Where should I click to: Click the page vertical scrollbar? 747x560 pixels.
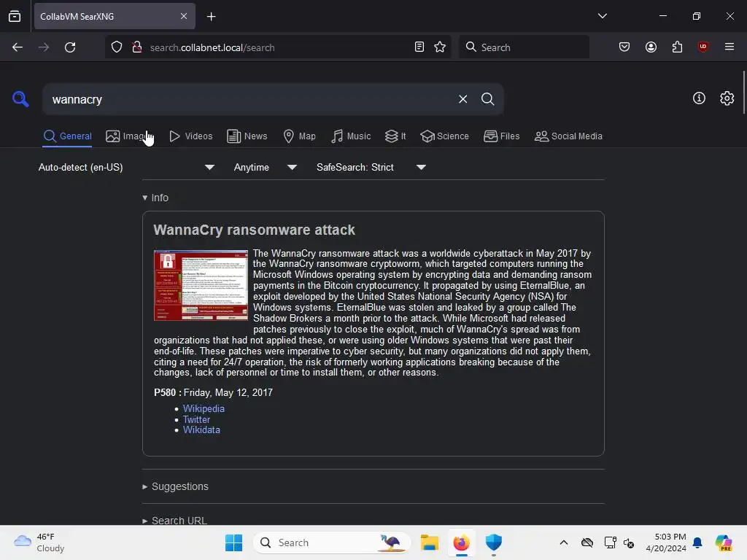coord(743,92)
